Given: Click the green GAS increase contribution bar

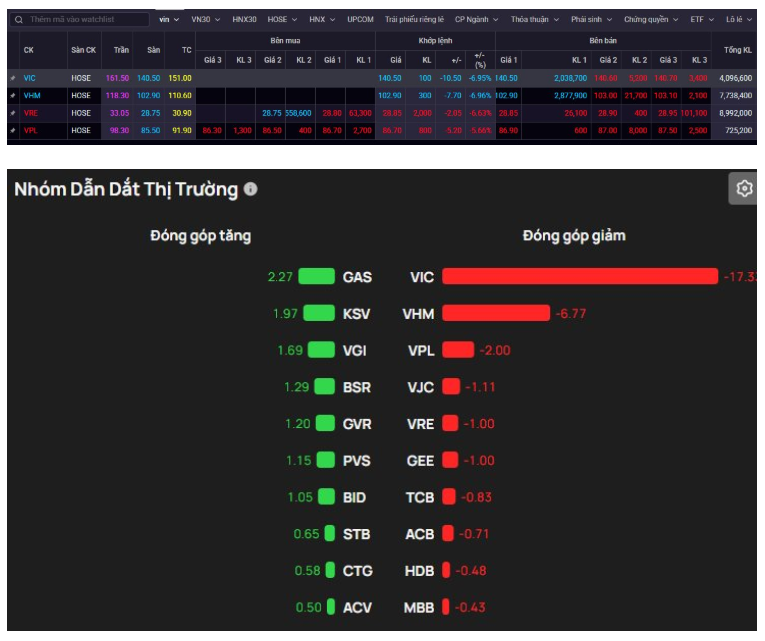Looking at the screenshot, I should pyautogui.click(x=316, y=277).
